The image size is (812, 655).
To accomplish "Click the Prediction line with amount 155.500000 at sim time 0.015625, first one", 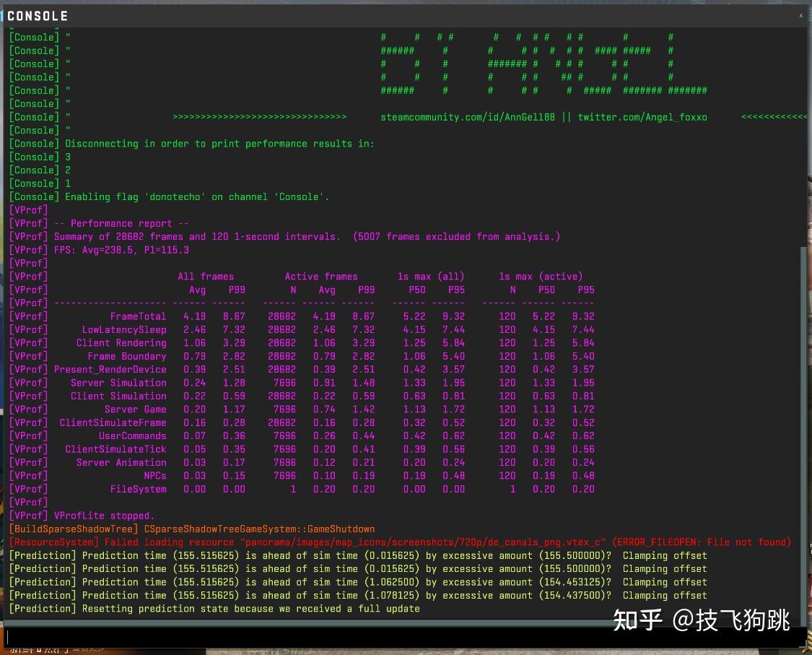I will (358, 556).
